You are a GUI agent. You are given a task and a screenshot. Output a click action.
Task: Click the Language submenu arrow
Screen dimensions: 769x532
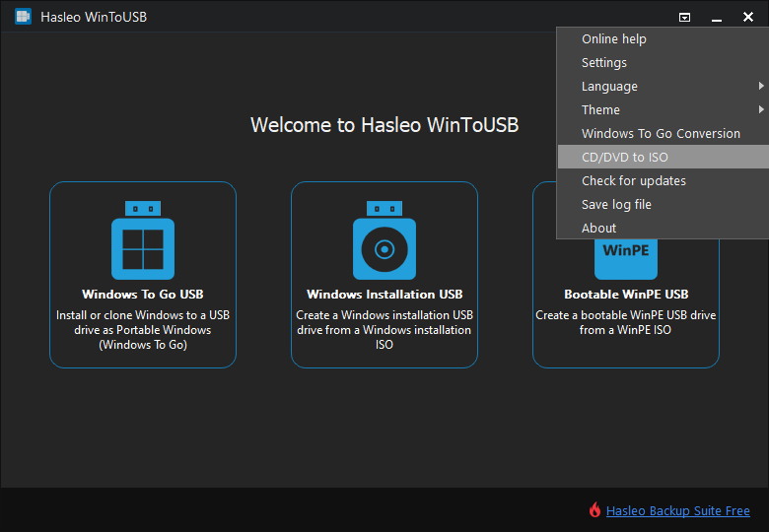tap(761, 86)
